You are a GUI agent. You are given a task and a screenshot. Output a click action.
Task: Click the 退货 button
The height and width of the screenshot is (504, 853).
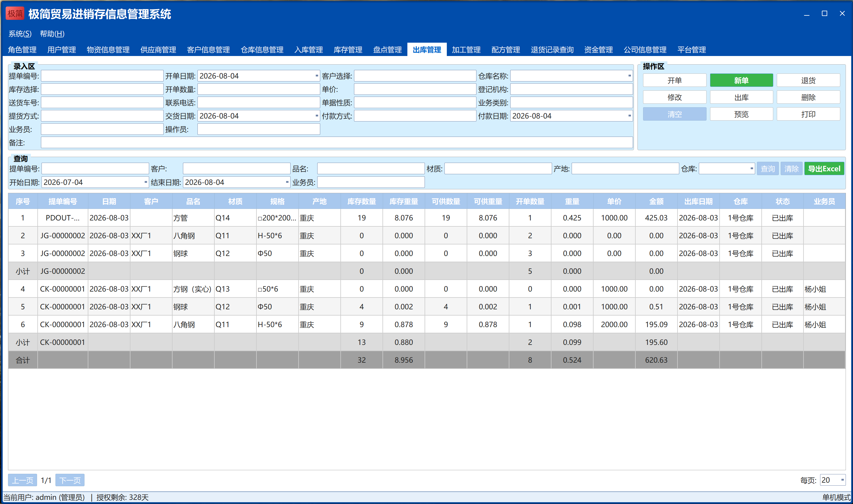point(808,81)
